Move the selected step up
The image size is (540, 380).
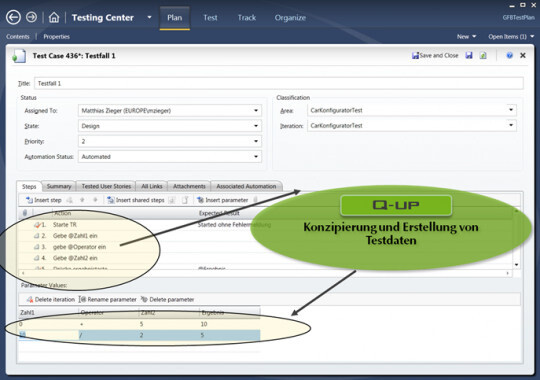[82, 200]
